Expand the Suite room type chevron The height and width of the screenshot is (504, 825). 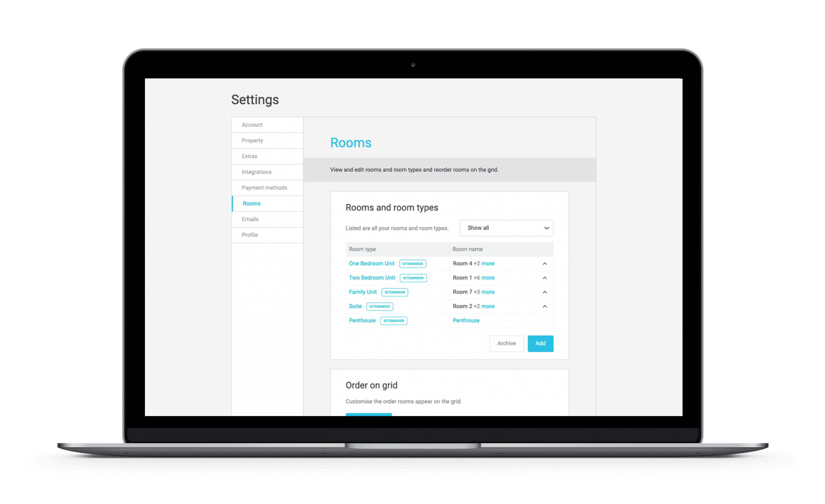[545, 306]
